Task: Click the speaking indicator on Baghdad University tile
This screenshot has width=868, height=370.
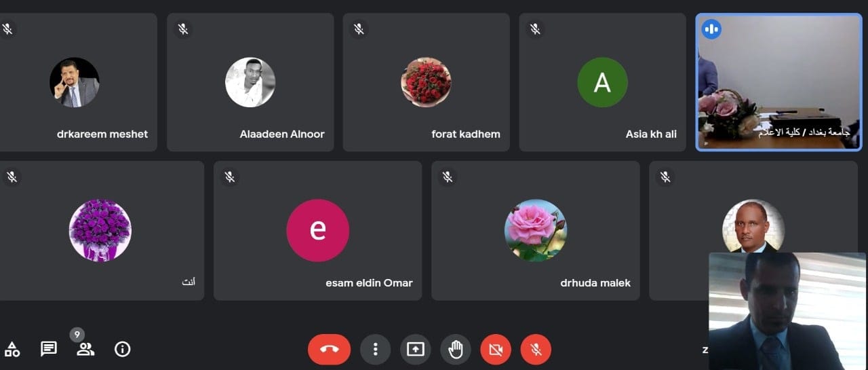Action: click(711, 29)
